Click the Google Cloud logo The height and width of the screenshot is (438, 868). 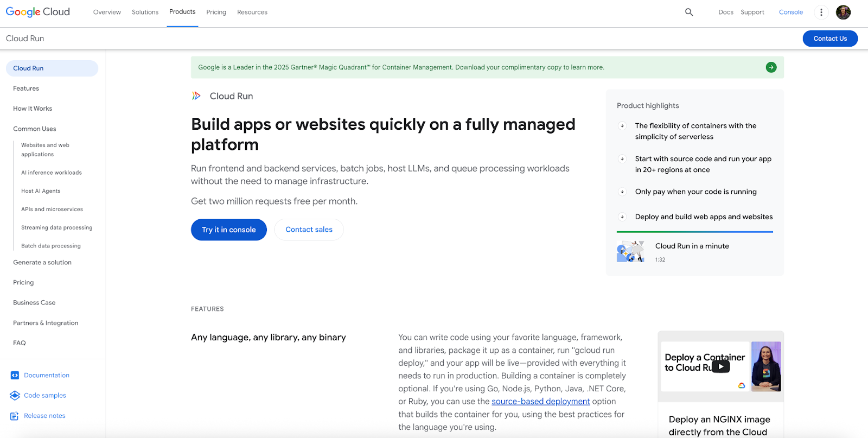pyautogui.click(x=38, y=12)
